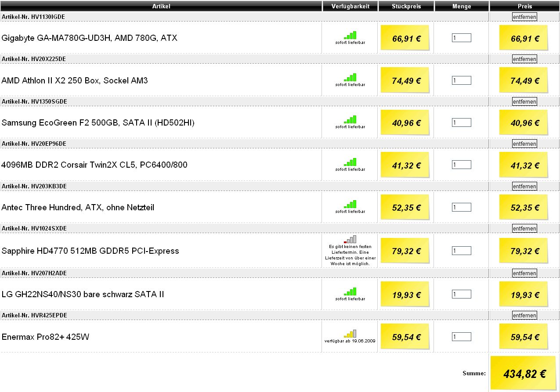Viewport: 560px width, 392px height.
Task: Click availability icon for LG GH22NS40 drive
Action: [350, 291]
